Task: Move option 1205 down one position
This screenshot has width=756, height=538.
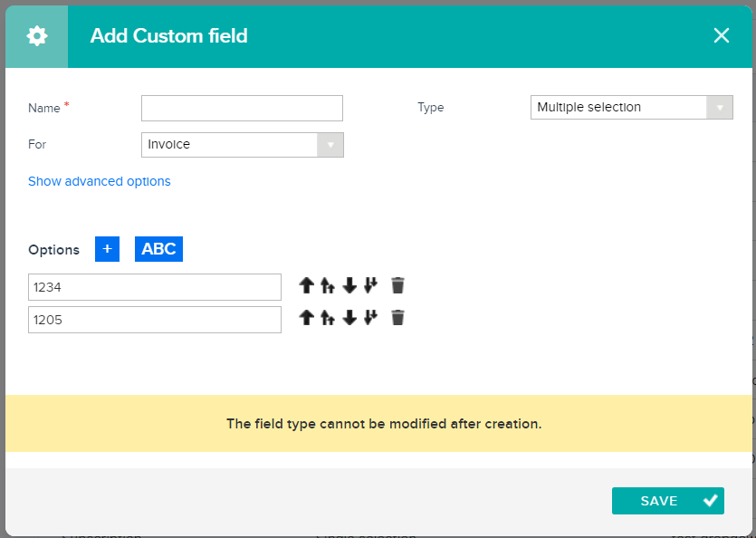Action: click(349, 318)
